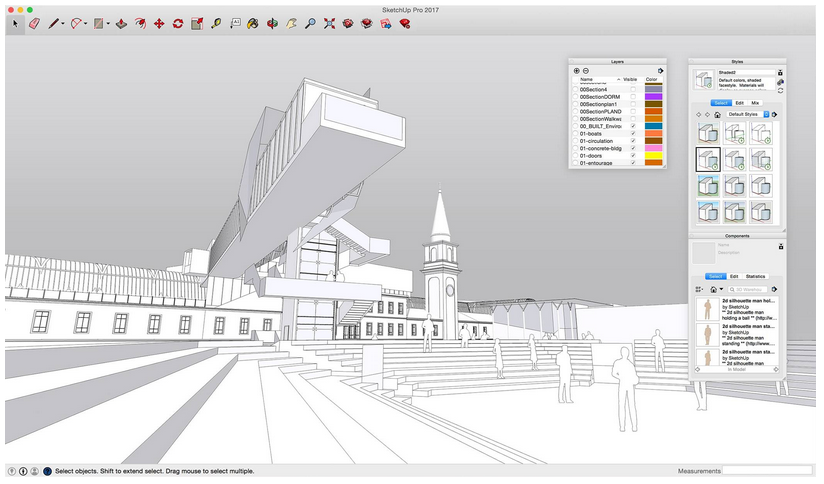Open Styles panel details arrow menu
This screenshot has height=484, width=824.
pos(775,115)
